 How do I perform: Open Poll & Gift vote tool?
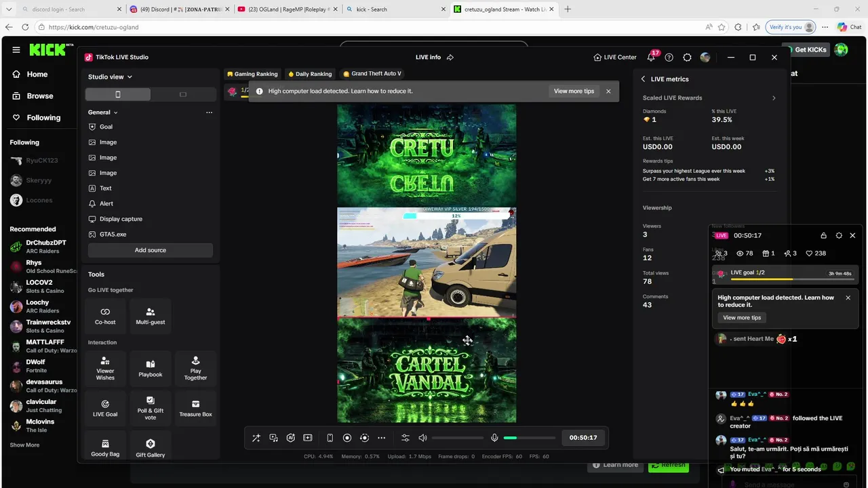(151, 408)
